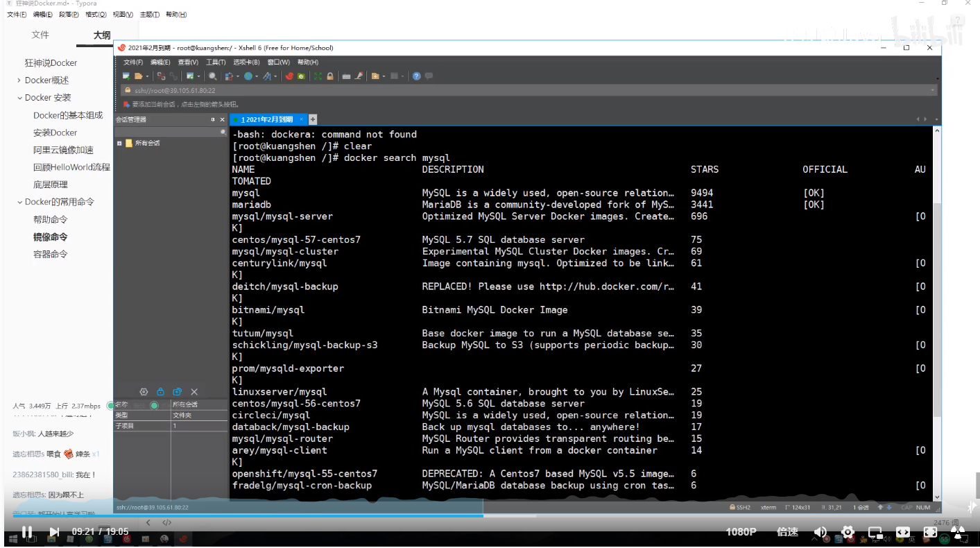Open video quality 1080P selector

click(x=741, y=532)
